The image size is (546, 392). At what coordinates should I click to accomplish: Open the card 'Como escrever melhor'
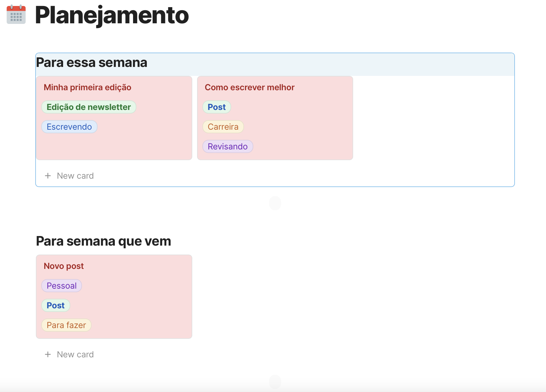click(250, 87)
